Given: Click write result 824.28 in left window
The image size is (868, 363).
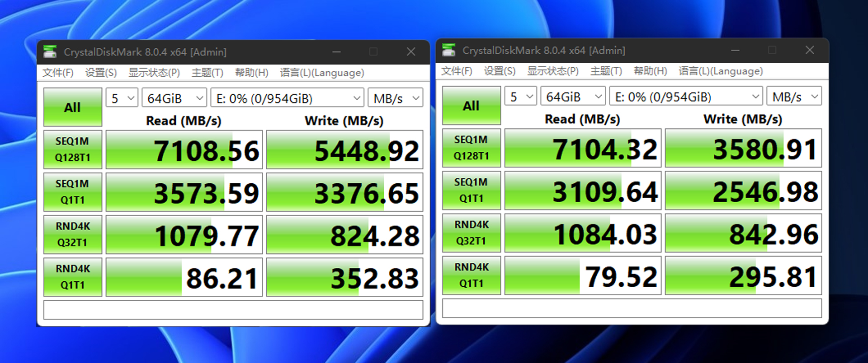Looking at the screenshot, I should click(344, 234).
